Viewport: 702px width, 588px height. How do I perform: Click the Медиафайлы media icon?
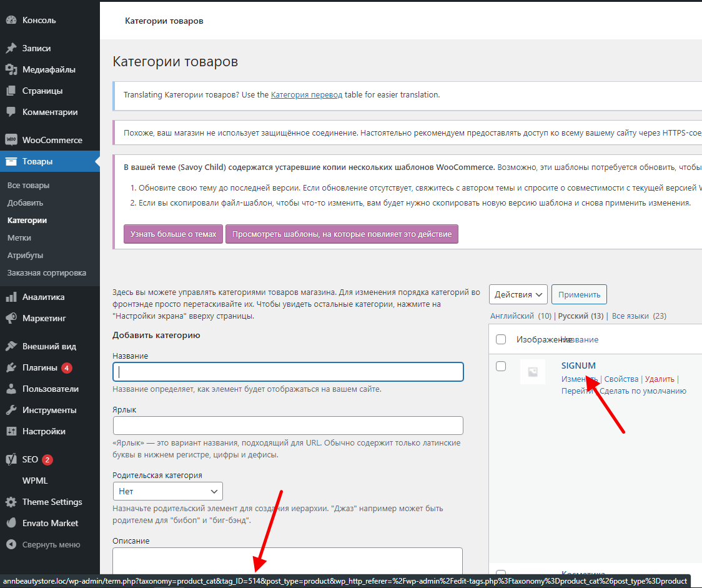pyautogui.click(x=11, y=69)
